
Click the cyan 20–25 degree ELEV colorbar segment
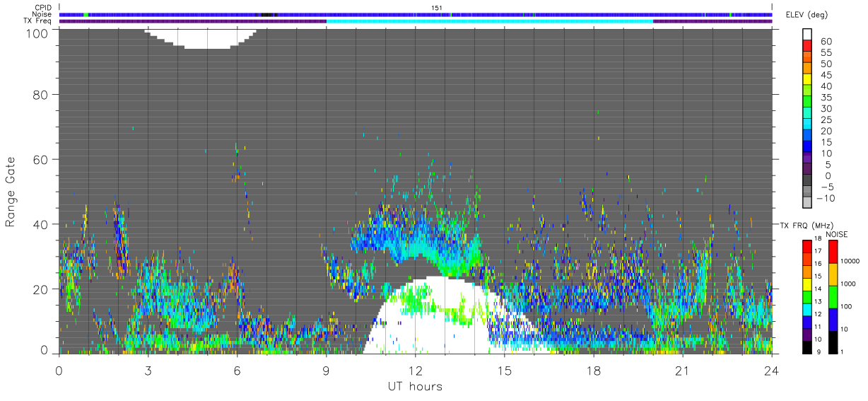click(808, 125)
